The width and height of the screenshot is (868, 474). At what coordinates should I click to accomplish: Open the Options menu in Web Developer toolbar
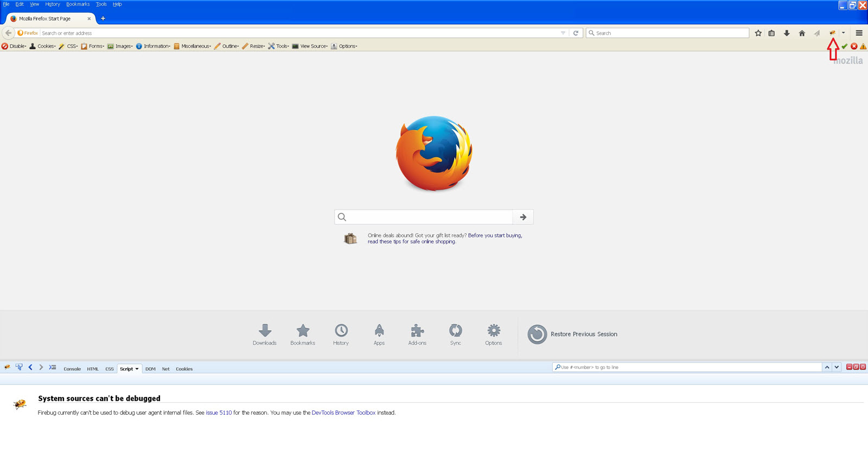coord(344,46)
